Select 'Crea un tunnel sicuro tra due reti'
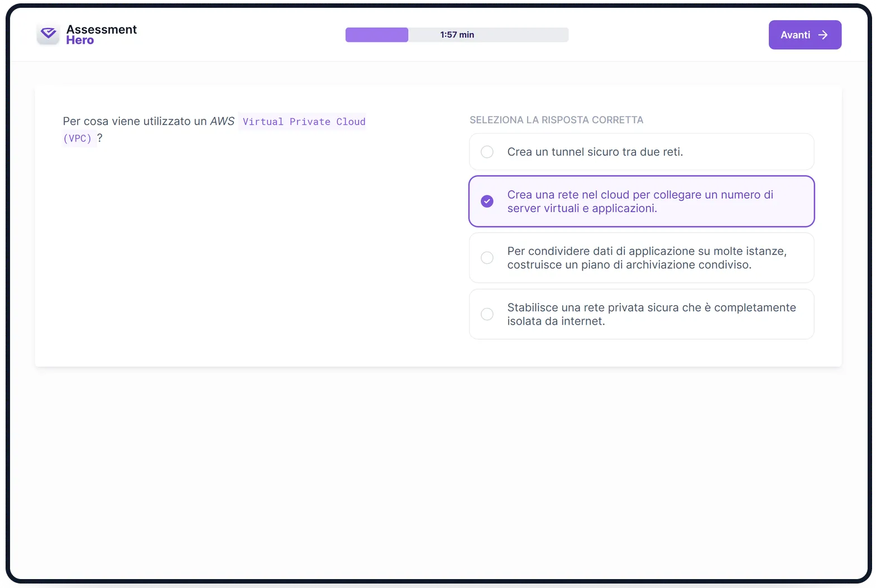 [642, 152]
